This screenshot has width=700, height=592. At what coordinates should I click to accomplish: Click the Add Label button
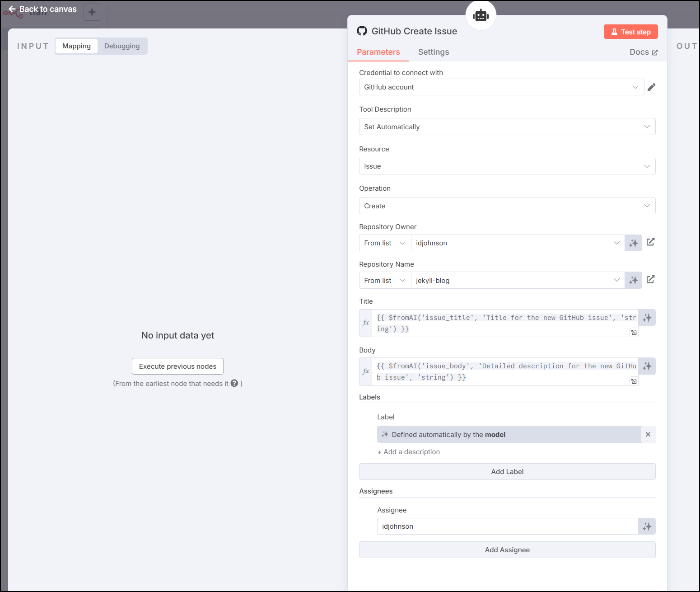507,472
